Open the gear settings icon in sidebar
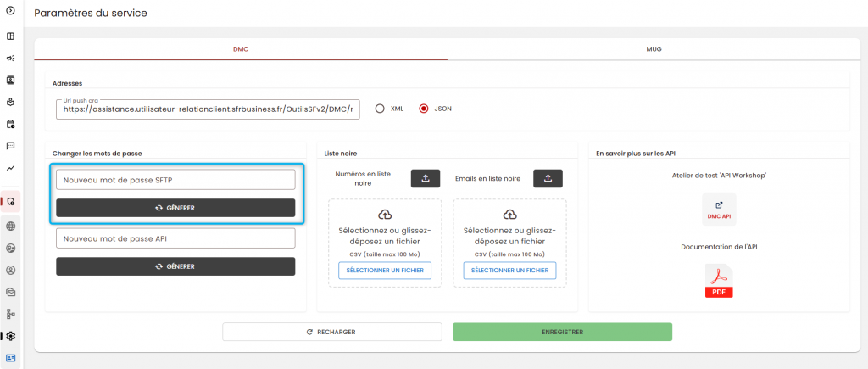 tap(10, 336)
